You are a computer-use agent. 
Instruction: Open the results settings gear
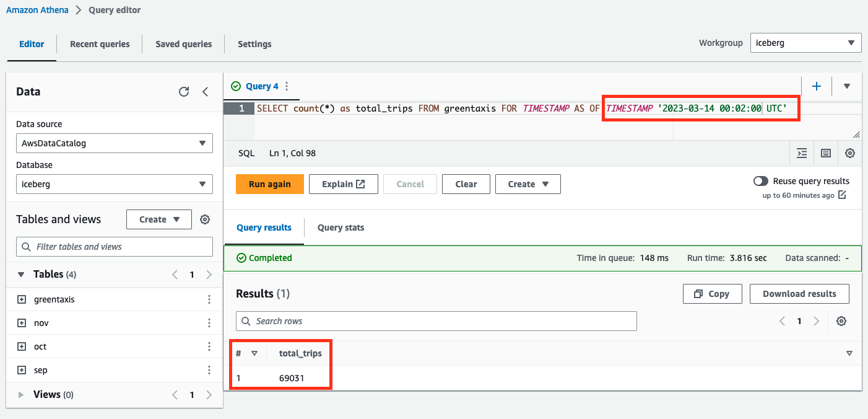click(841, 321)
